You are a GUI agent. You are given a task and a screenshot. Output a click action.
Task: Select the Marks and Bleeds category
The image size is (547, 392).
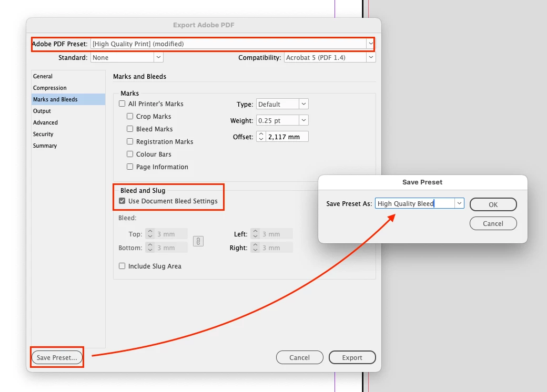pos(68,99)
